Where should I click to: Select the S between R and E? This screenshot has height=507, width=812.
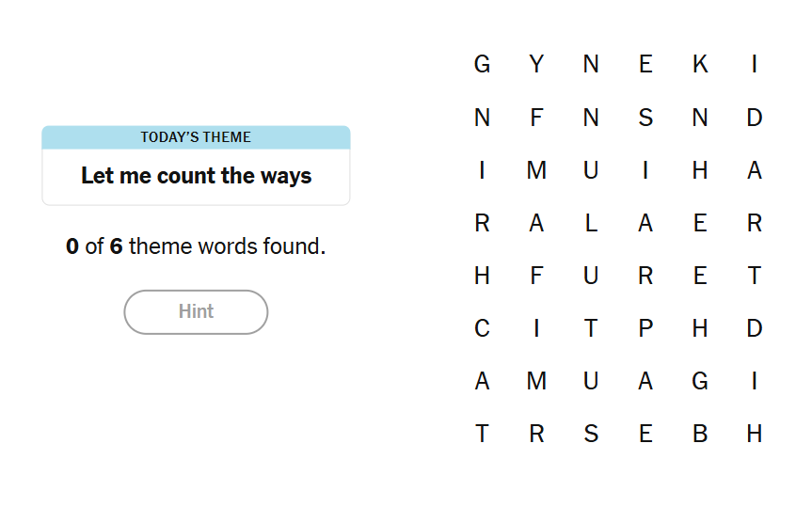click(591, 434)
